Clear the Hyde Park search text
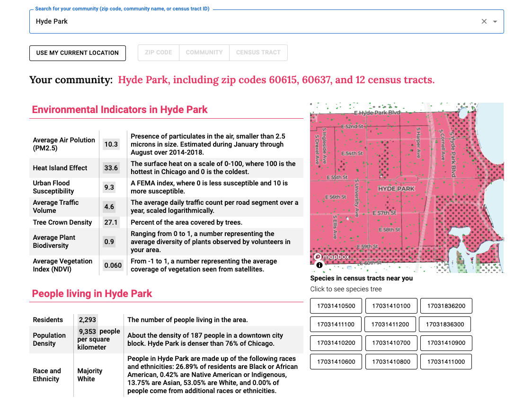Viewport: 532px width, 403px height. (x=484, y=21)
